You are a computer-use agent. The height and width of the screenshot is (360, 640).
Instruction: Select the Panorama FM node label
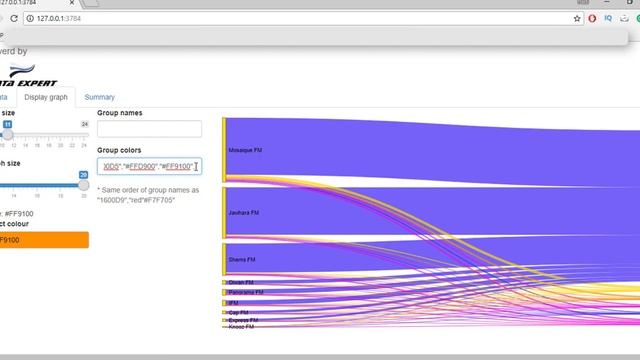click(246, 292)
